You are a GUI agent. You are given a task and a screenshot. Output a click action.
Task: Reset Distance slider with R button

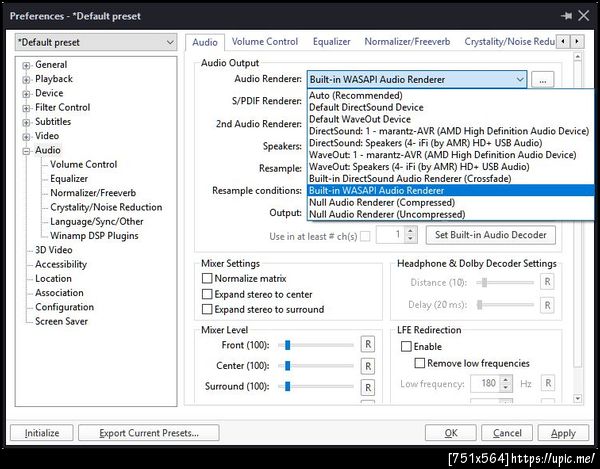pos(547,282)
